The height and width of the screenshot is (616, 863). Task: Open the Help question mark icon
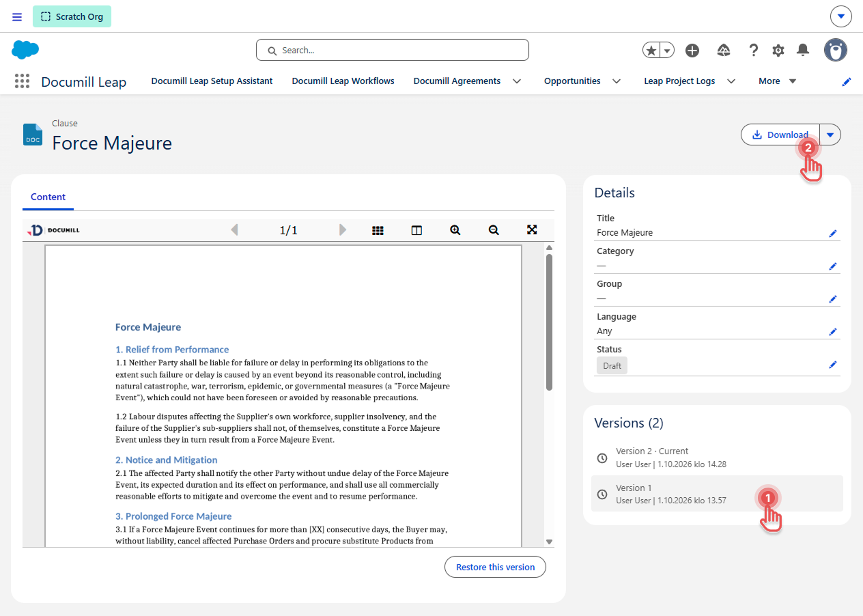(754, 50)
